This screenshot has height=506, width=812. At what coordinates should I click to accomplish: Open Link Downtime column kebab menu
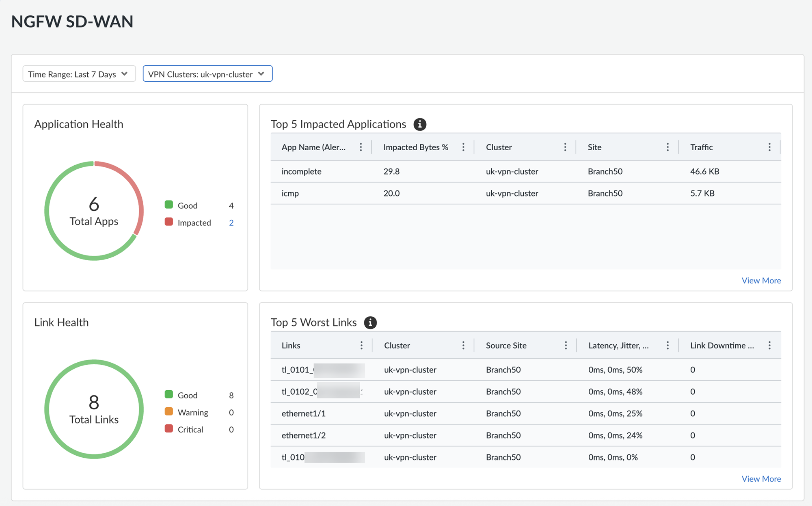tap(769, 345)
